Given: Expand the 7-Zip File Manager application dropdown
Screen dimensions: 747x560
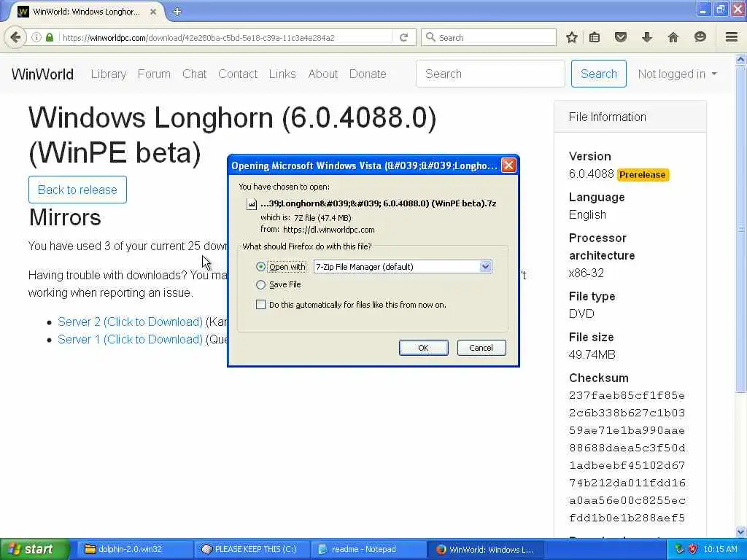Looking at the screenshot, I should coord(485,267).
